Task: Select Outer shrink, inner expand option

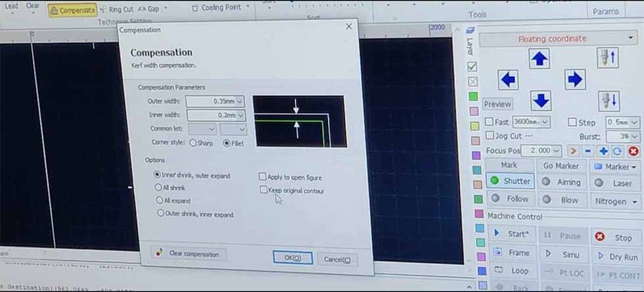Action: point(195,214)
